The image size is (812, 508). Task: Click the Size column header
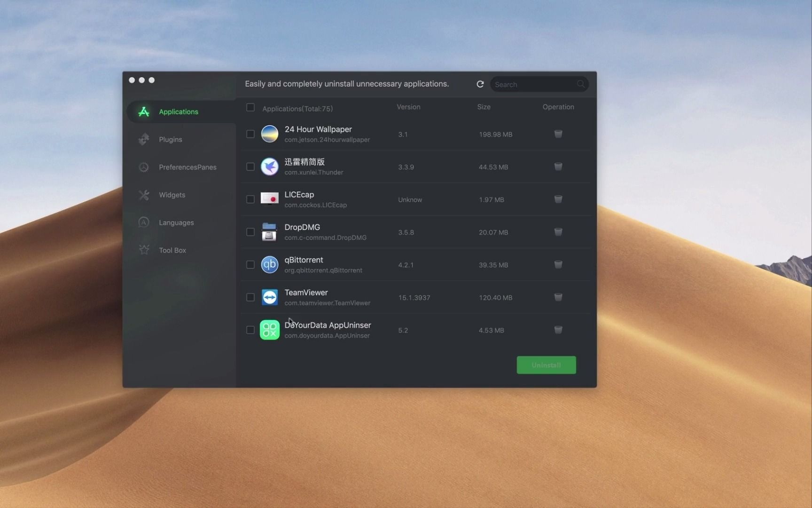484,107
